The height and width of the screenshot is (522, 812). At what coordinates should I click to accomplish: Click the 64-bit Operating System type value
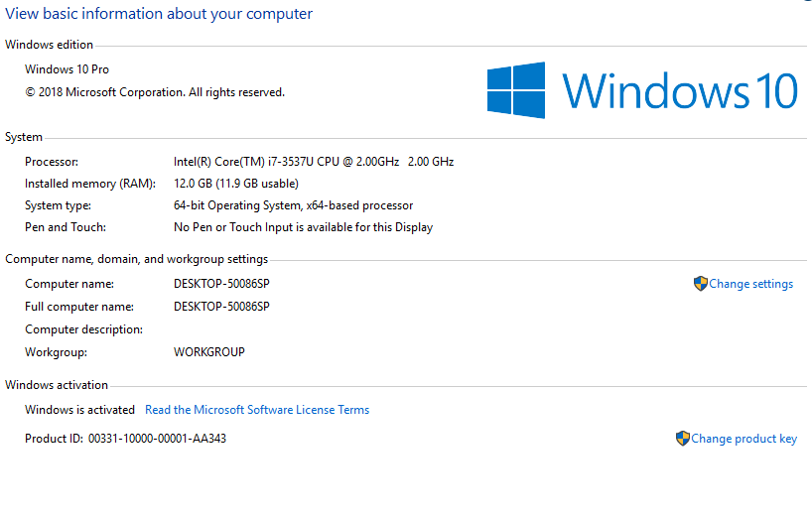coord(293,205)
